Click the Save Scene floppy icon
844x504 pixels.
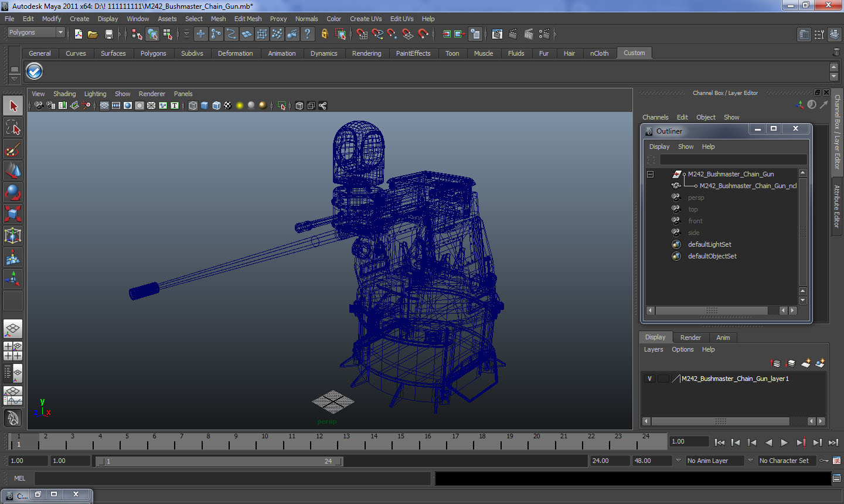(x=108, y=35)
